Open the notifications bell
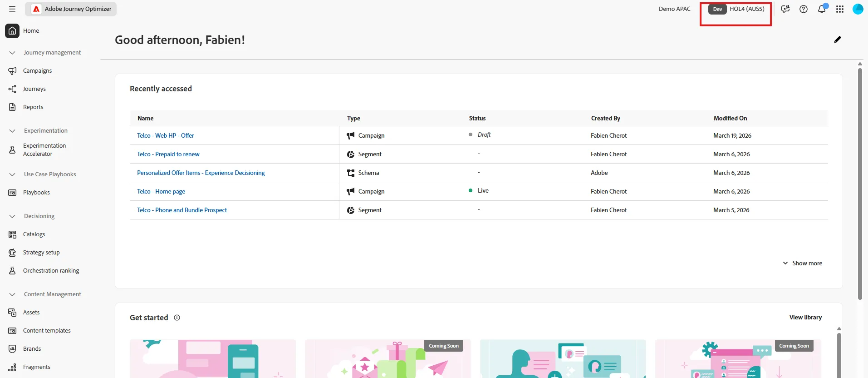The image size is (868, 378). (822, 9)
